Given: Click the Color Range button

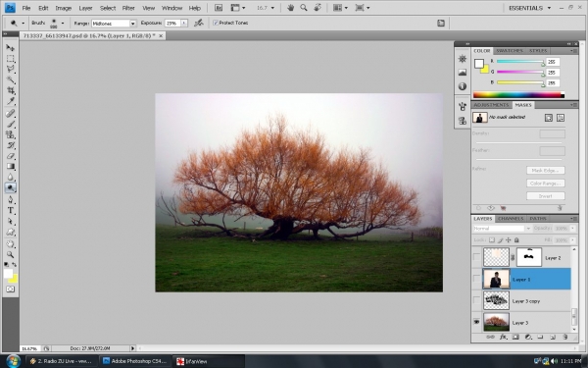Looking at the screenshot, I should [x=546, y=184].
